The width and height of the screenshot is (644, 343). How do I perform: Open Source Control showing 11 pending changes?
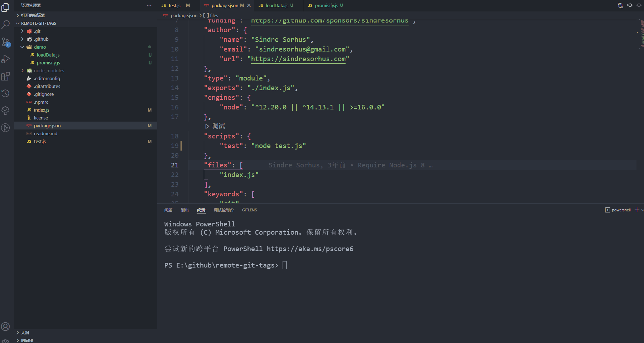tap(6, 42)
